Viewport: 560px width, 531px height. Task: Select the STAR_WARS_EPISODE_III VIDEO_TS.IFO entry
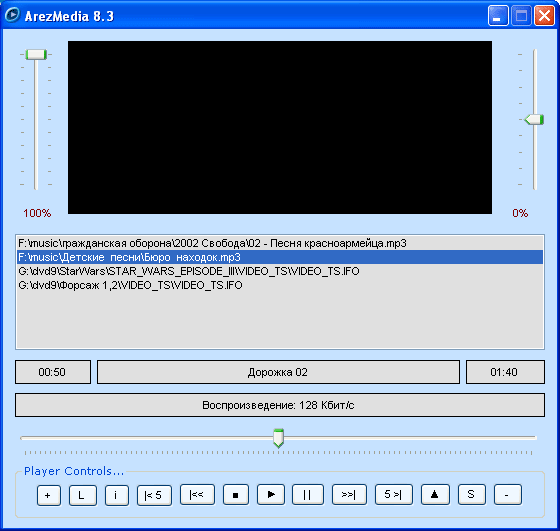click(280, 271)
